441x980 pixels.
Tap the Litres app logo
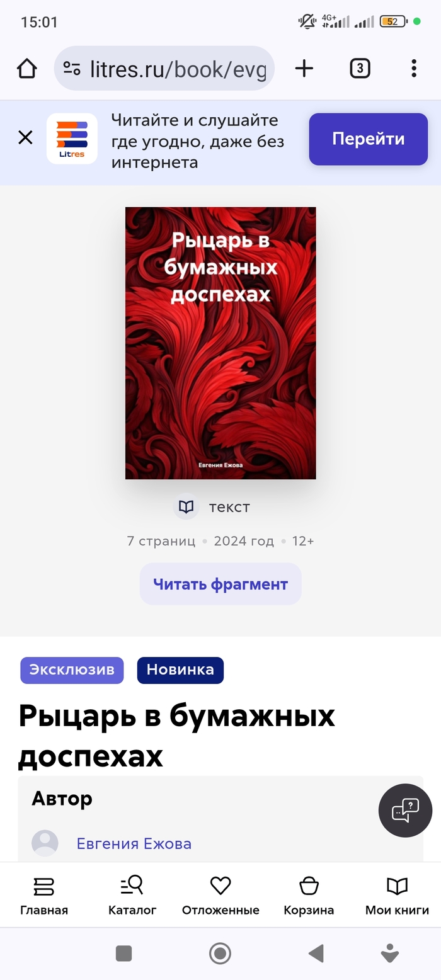(72, 139)
